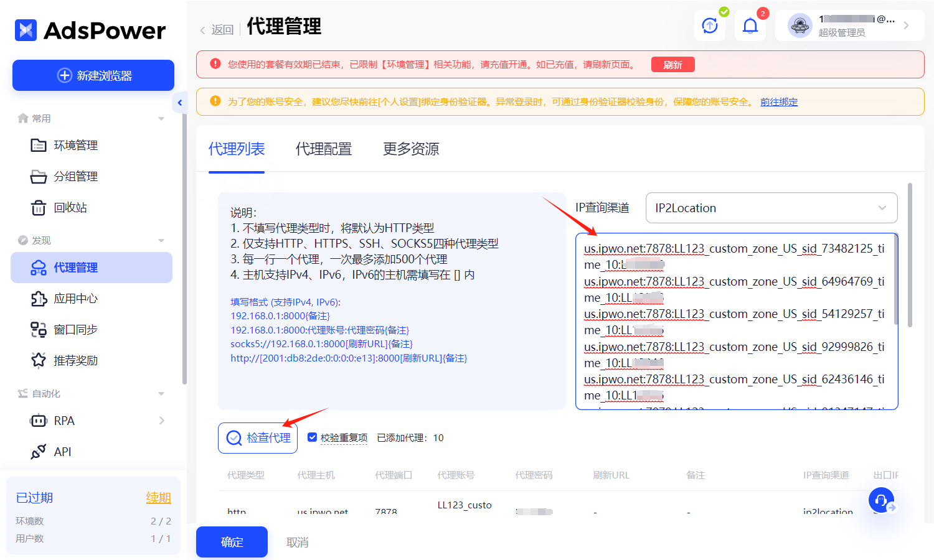The width and height of the screenshot is (934, 560).
Task: Collapse the 发现 sidebar section
Action: (161, 240)
